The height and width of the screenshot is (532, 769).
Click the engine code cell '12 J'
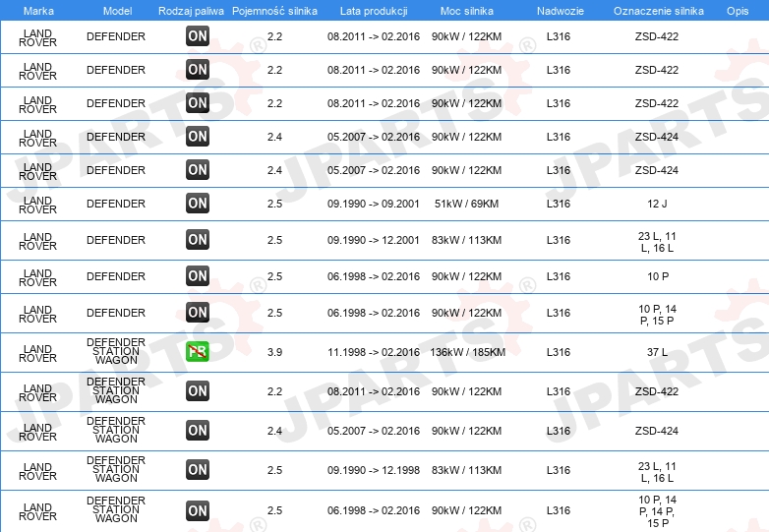coord(657,204)
